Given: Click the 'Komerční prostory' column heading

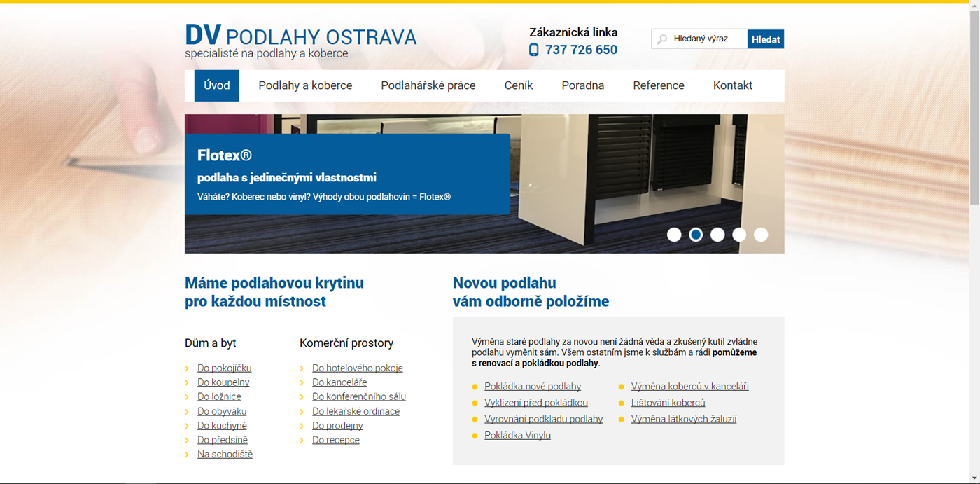Looking at the screenshot, I should point(346,343).
